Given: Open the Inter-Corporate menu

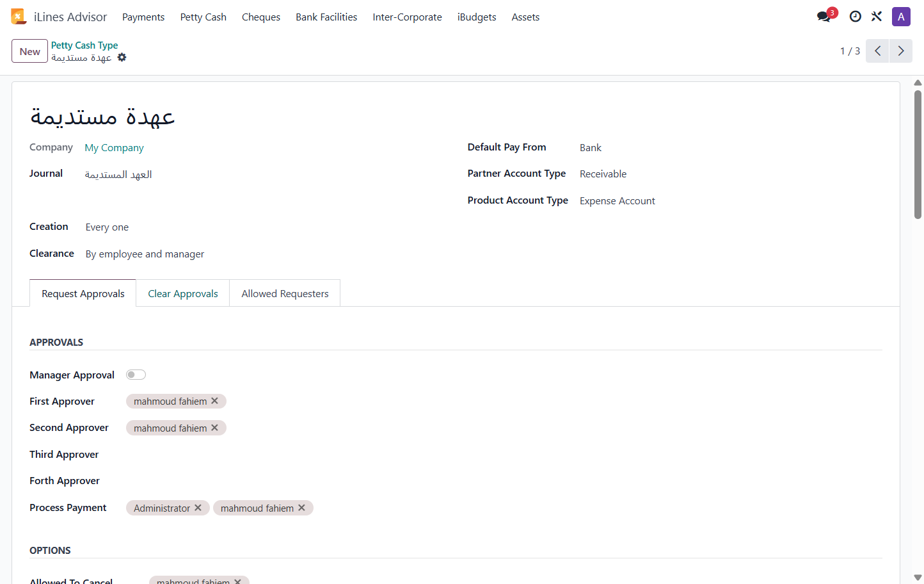Looking at the screenshot, I should (x=407, y=17).
